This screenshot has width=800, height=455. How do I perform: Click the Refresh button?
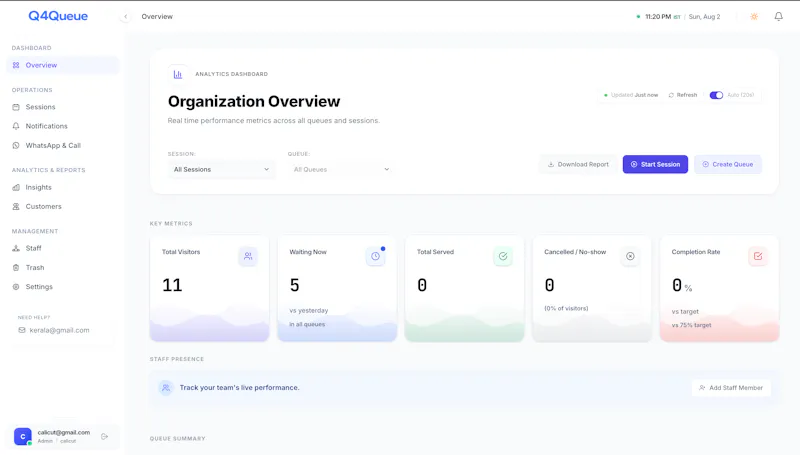683,95
